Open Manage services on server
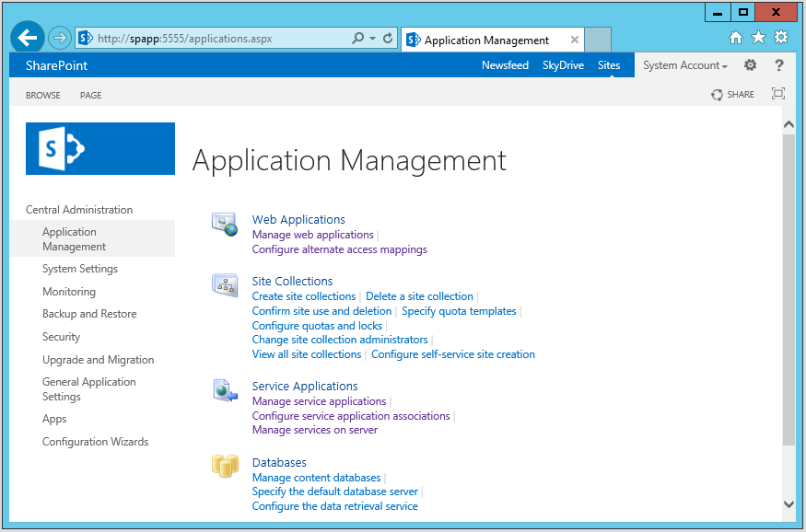 pyautogui.click(x=315, y=430)
